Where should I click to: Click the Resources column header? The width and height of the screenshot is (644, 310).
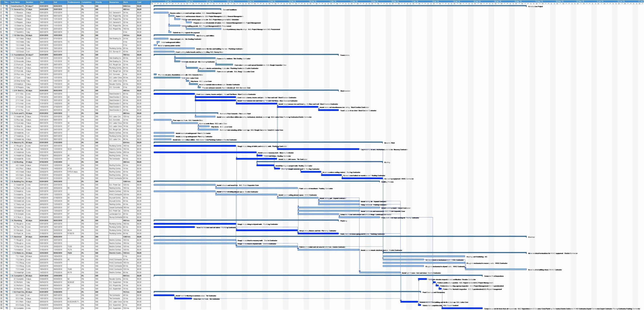pyautogui.click(x=114, y=2)
